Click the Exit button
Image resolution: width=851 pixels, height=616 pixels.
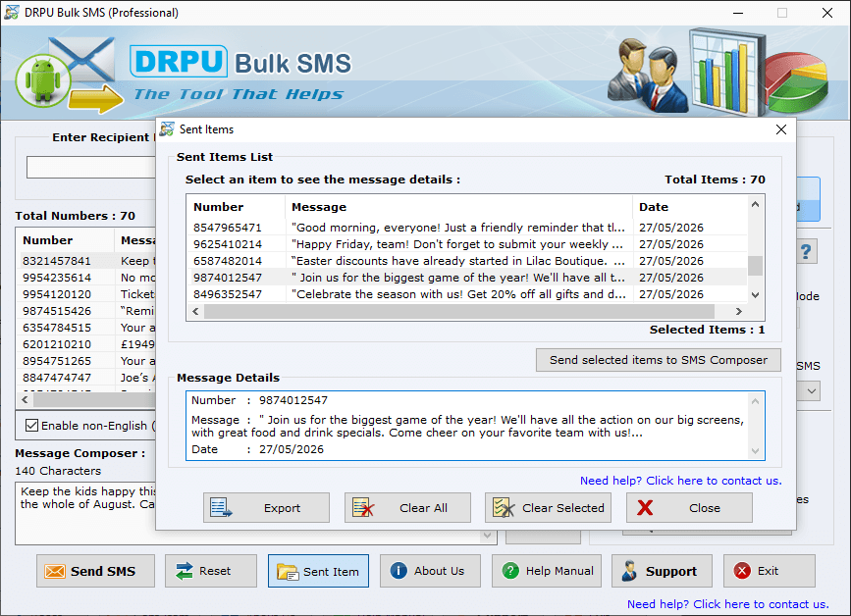tap(770, 571)
